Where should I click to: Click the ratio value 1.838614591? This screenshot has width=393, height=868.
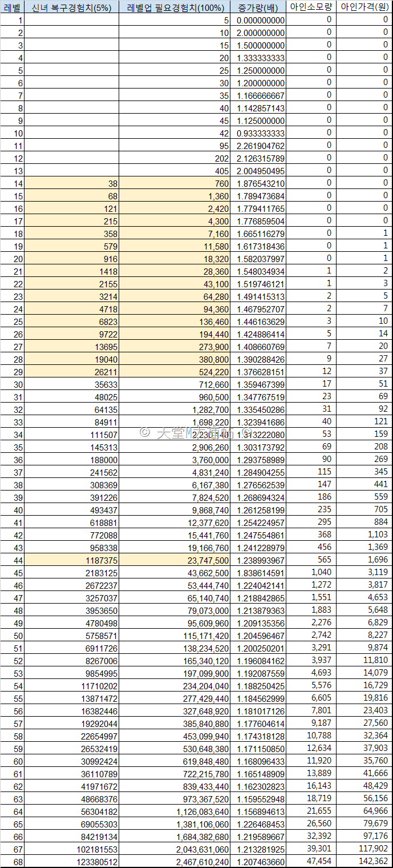(x=258, y=573)
